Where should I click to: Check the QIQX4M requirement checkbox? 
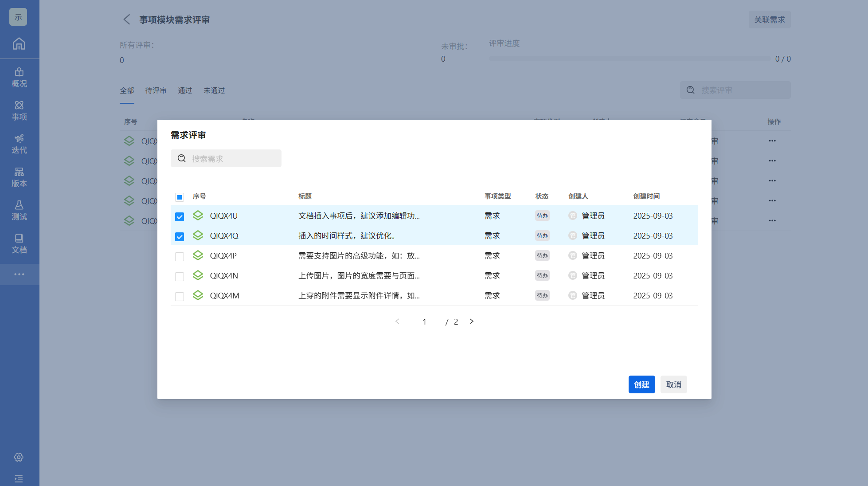point(180,297)
